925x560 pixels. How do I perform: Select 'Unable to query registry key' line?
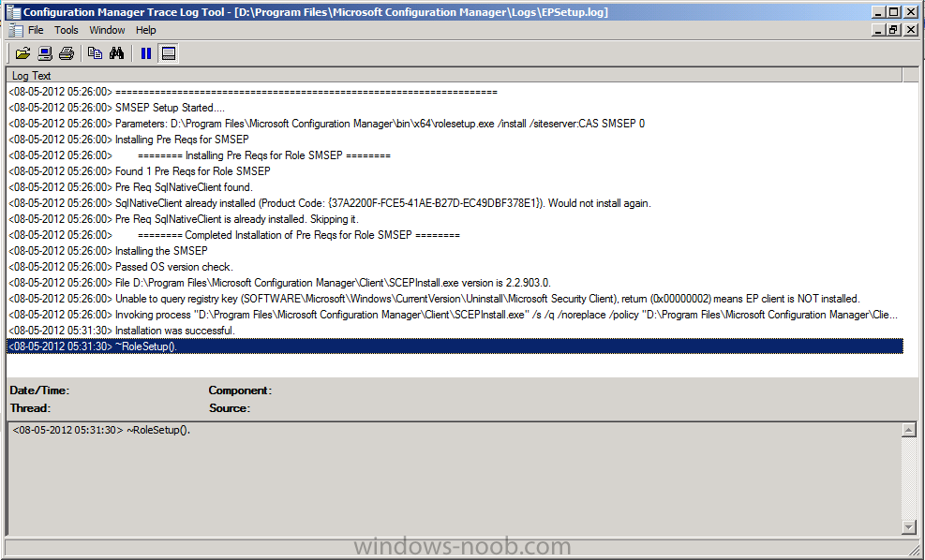coord(455,299)
